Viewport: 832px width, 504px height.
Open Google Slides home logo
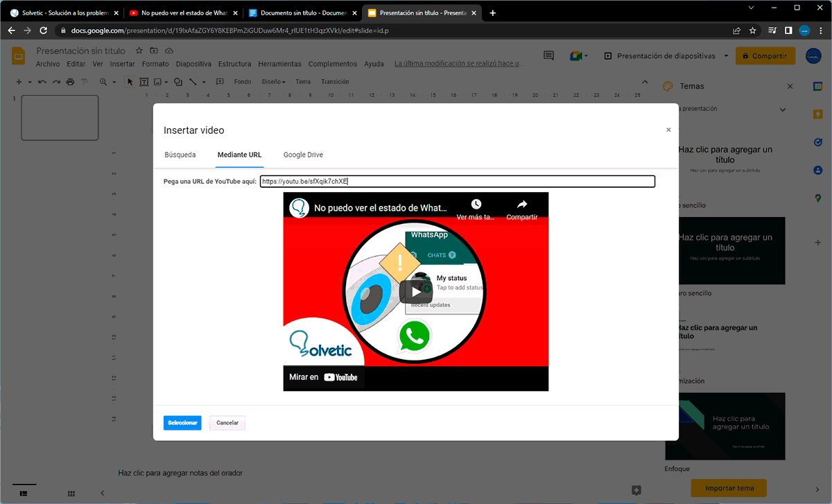point(19,57)
